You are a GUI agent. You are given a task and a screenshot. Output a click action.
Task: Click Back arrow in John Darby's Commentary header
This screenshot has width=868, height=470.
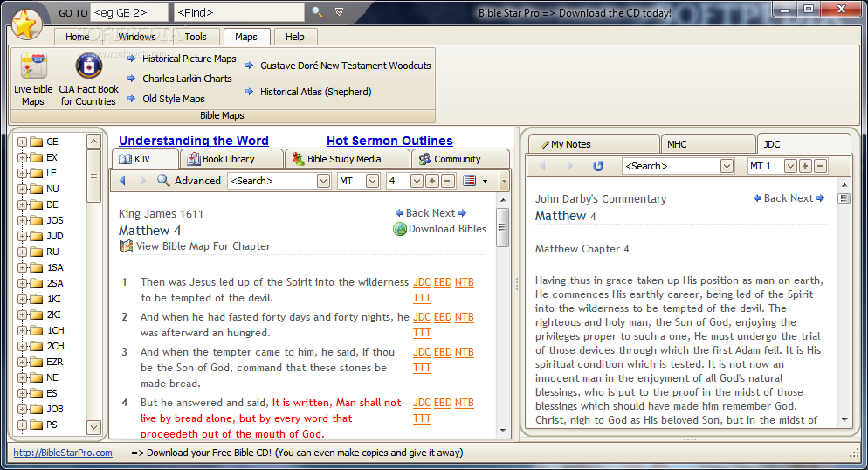758,197
